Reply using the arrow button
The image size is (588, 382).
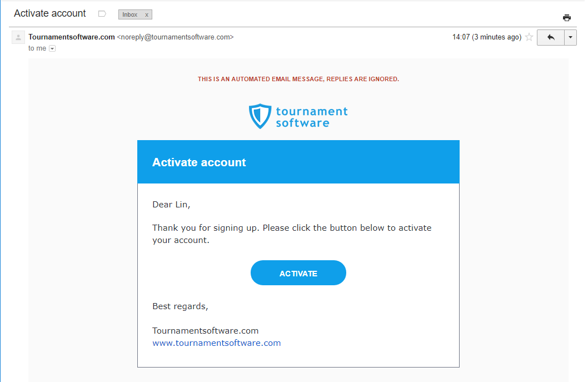[551, 37]
